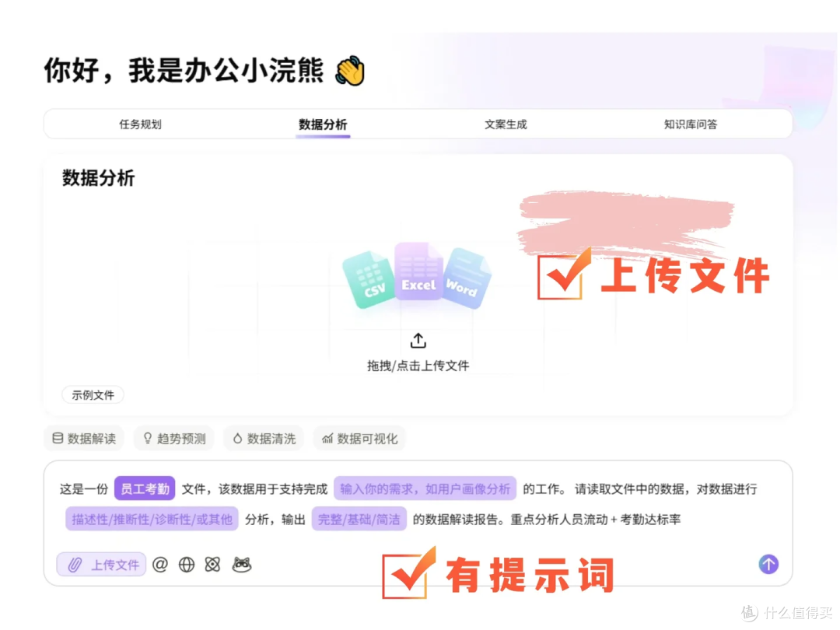
Task: Fill the 输入你的需求 placeholder field
Action: (x=425, y=488)
